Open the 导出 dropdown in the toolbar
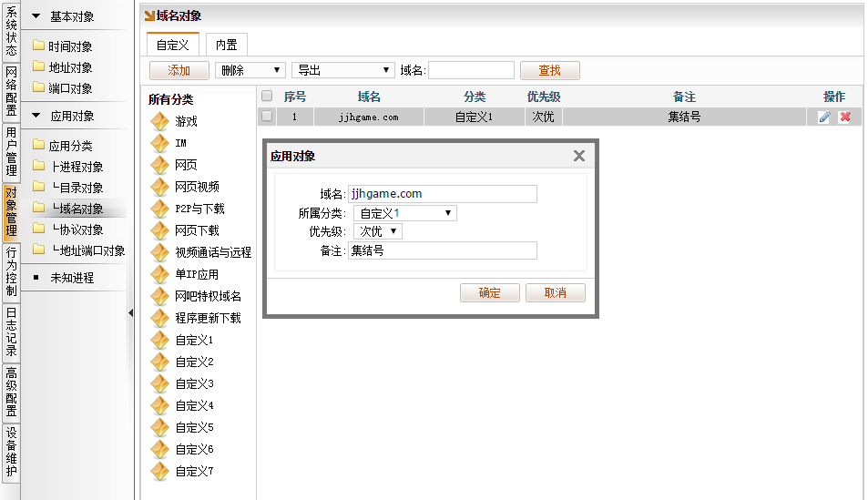The image size is (868, 500). coord(342,70)
